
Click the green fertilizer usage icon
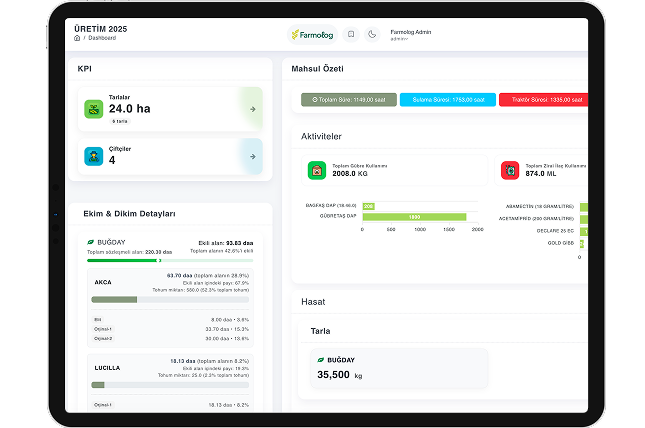click(x=316, y=171)
